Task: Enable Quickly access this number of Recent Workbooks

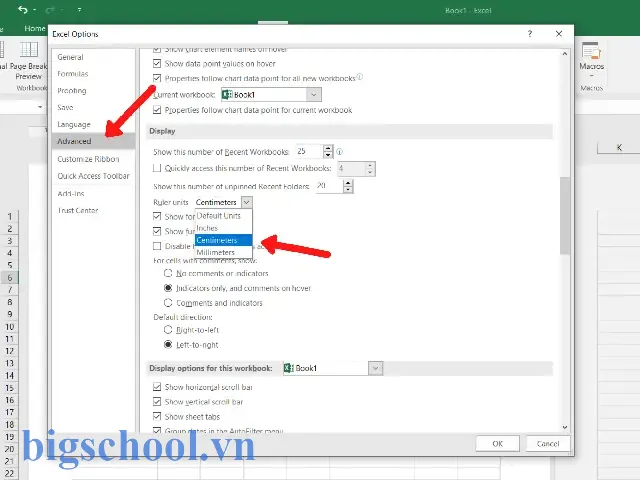Action: [x=157, y=168]
